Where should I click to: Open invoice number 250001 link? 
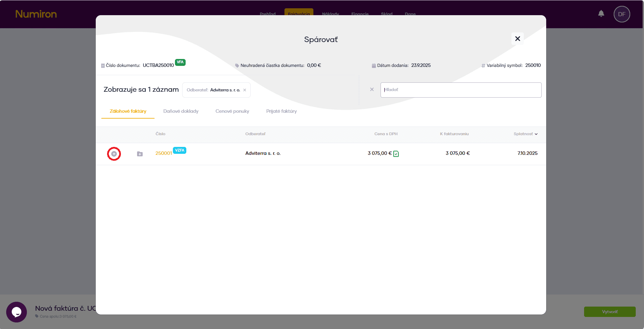coord(164,153)
